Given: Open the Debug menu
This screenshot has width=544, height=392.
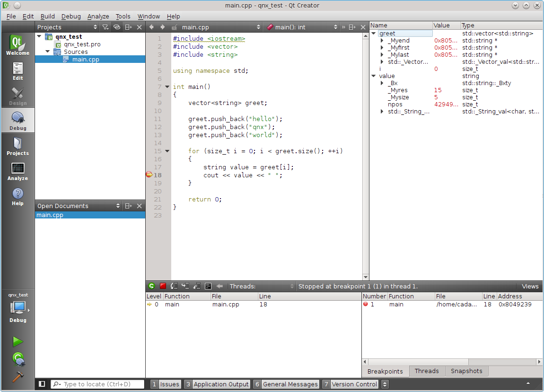Looking at the screenshot, I should [x=71, y=16].
